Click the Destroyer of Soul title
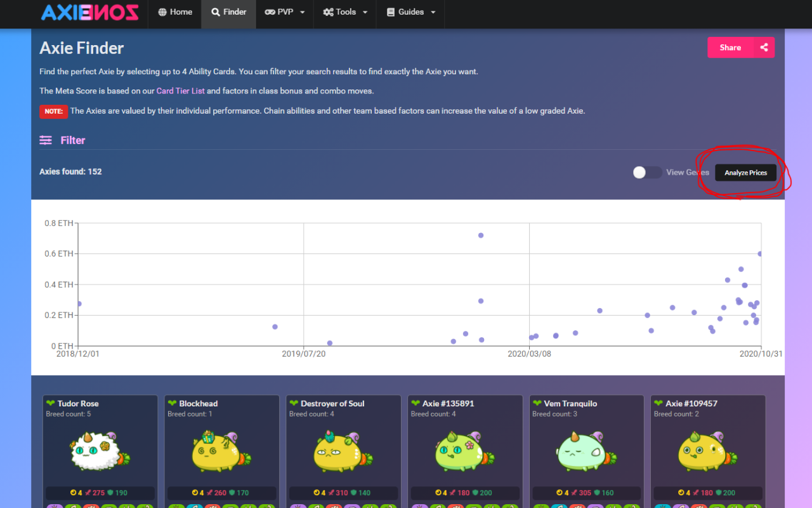The height and width of the screenshot is (508, 812). pos(332,403)
